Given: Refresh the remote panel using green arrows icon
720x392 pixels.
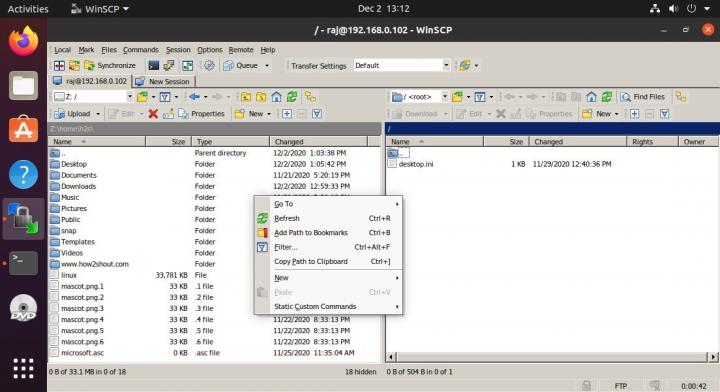Looking at the screenshot, I should coord(607,97).
